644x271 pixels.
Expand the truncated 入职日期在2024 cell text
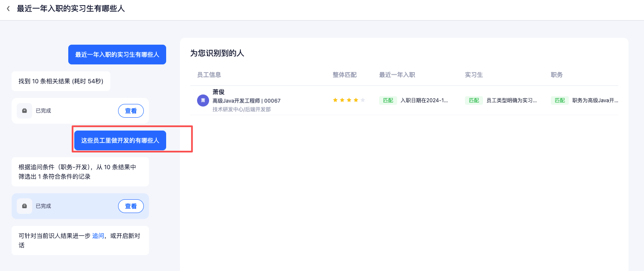coord(424,100)
